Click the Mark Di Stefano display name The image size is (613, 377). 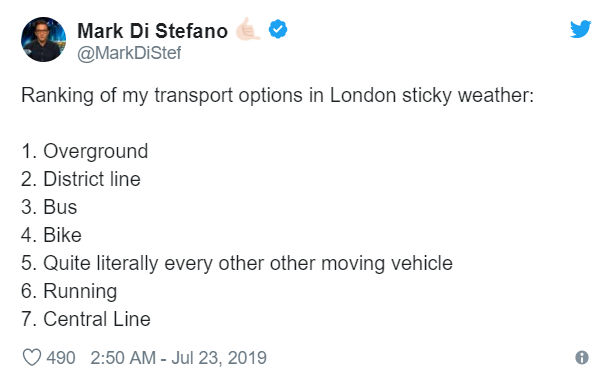pos(152,31)
